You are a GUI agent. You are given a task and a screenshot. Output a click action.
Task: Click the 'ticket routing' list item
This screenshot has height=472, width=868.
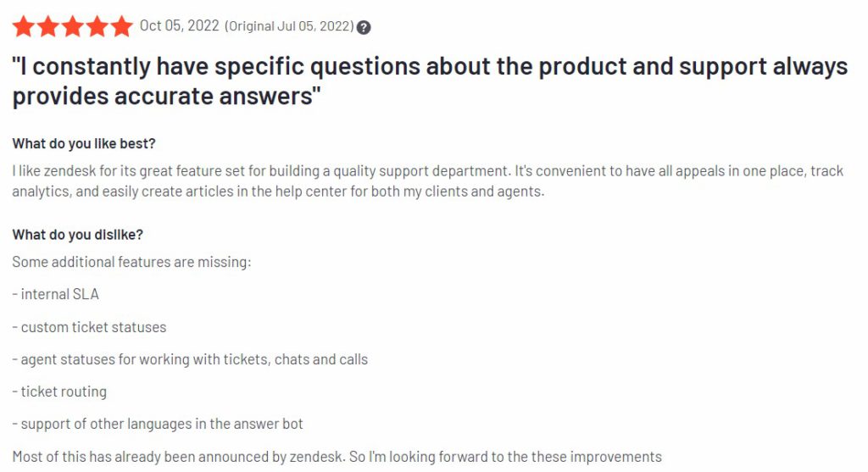(x=59, y=391)
